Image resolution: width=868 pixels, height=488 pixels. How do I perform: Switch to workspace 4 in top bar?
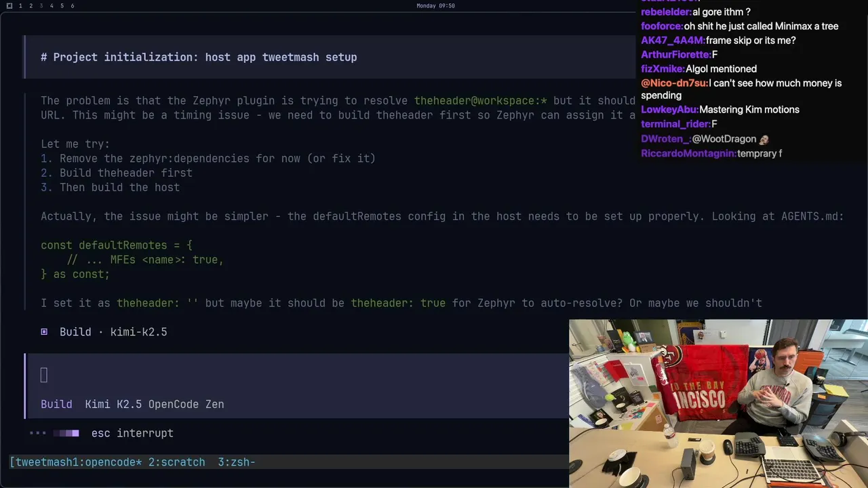click(52, 5)
